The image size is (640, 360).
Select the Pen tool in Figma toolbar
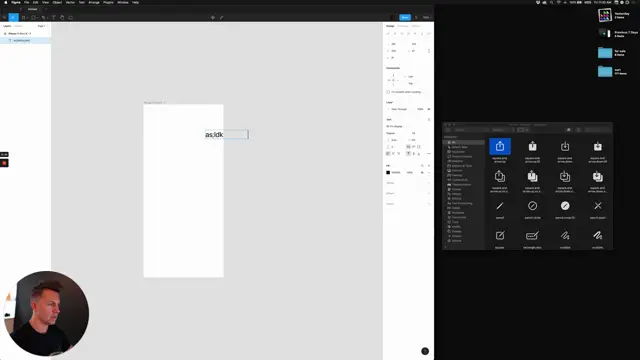click(x=44, y=18)
